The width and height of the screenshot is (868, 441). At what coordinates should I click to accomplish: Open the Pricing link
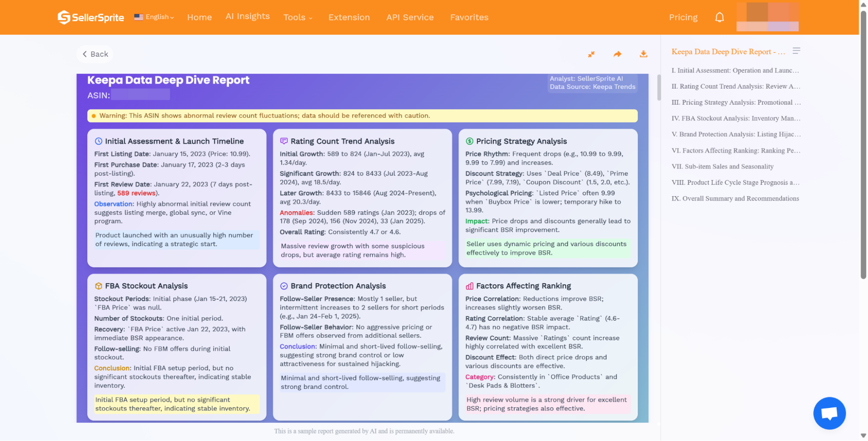pyautogui.click(x=683, y=17)
